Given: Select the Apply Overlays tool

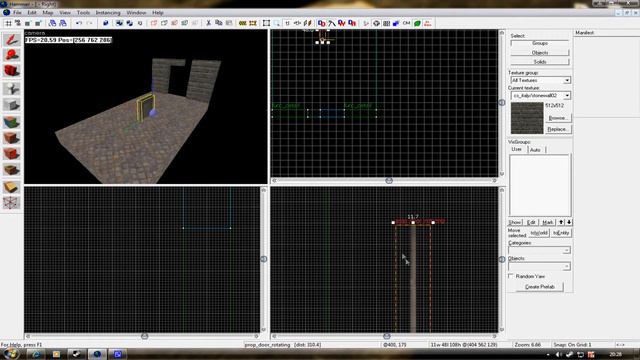Looking at the screenshot, I should coord(11,170).
